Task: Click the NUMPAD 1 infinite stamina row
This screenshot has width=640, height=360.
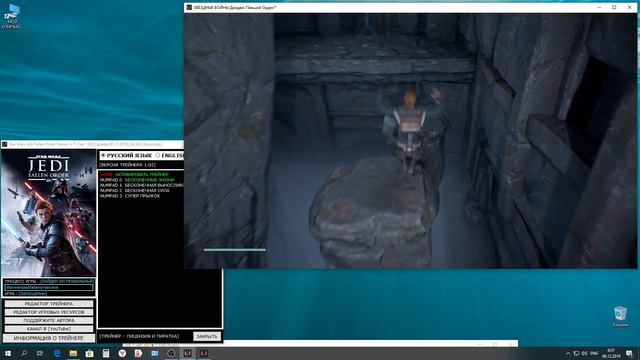Action: pyautogui.click(x=141, y=185)
